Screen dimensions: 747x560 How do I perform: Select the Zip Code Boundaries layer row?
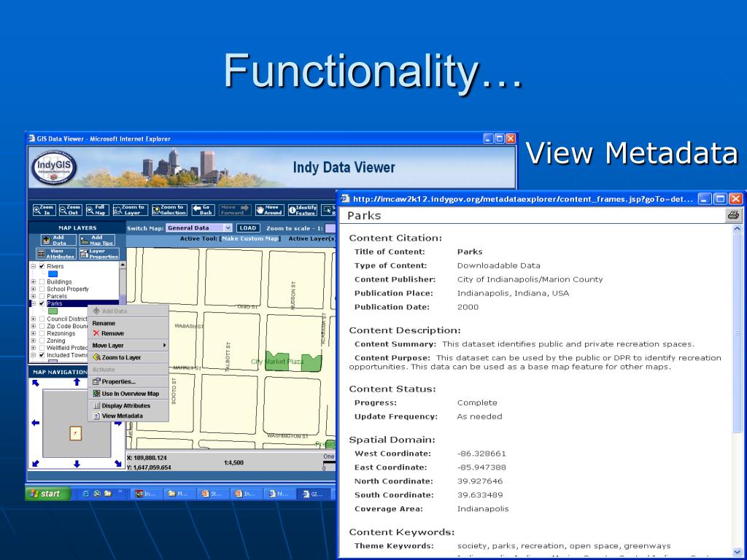point(67,326)
